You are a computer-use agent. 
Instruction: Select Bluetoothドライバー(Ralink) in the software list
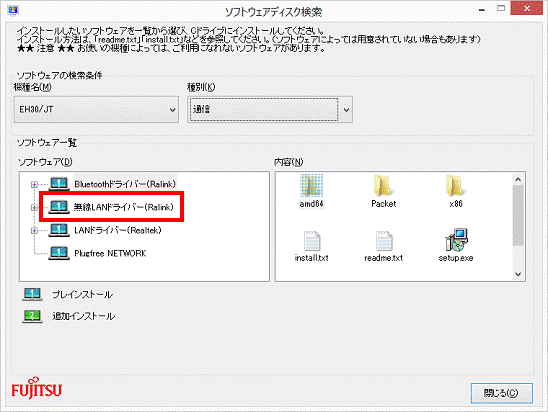coord(125,184)
